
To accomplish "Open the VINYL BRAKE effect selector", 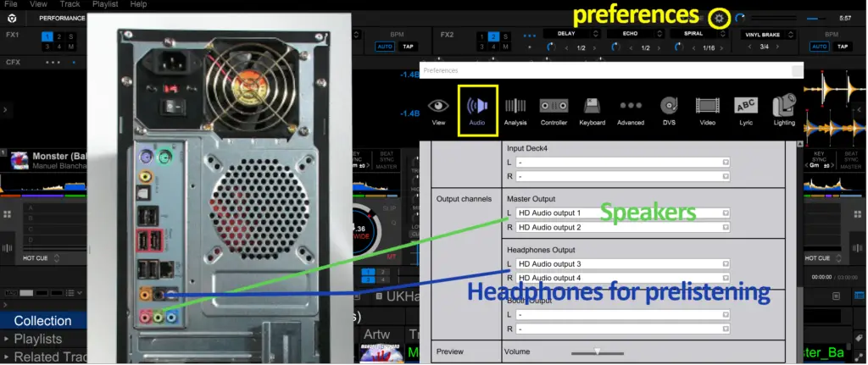I will pos(768,34).
